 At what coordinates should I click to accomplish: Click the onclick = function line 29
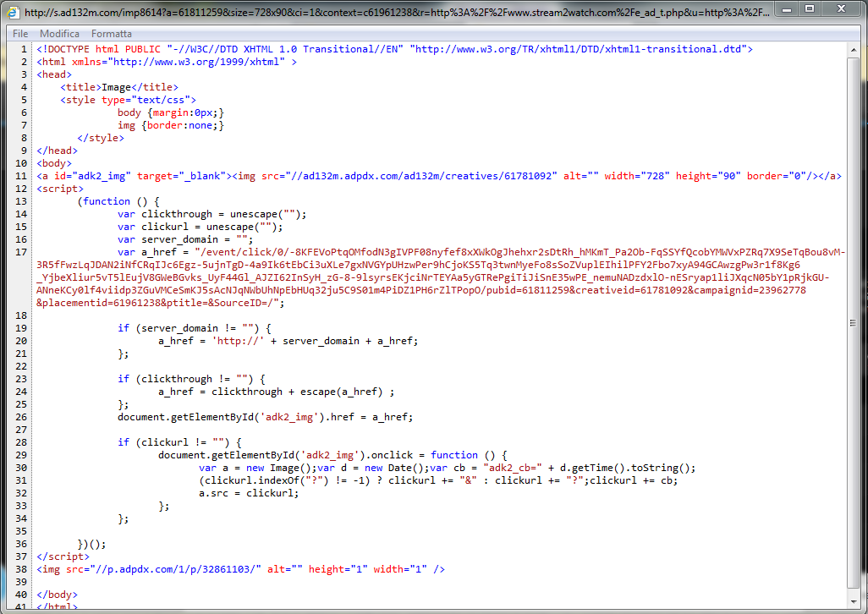[332, 455]
